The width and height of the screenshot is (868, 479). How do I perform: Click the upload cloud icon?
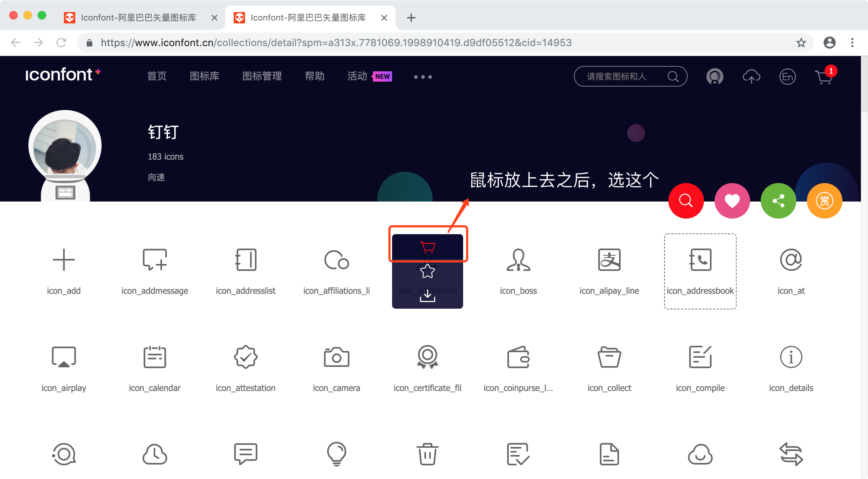click(751, 77)
